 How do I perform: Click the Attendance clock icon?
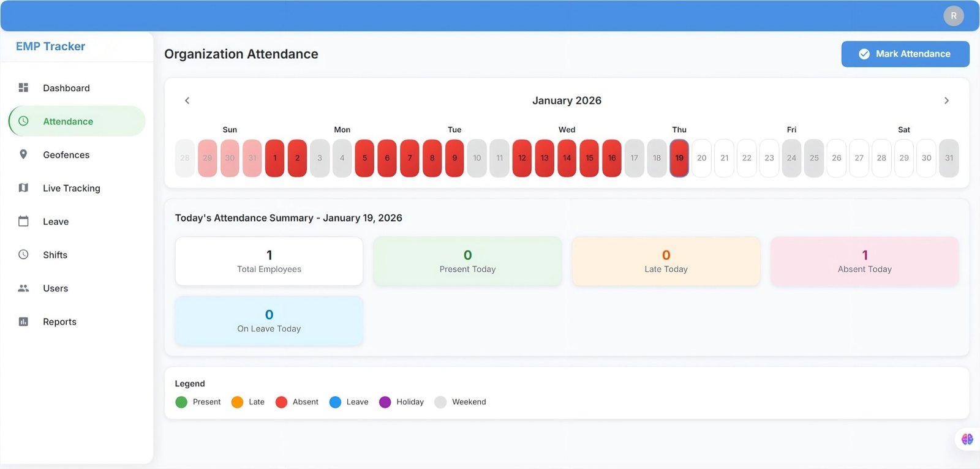click(x=23, y=121)
